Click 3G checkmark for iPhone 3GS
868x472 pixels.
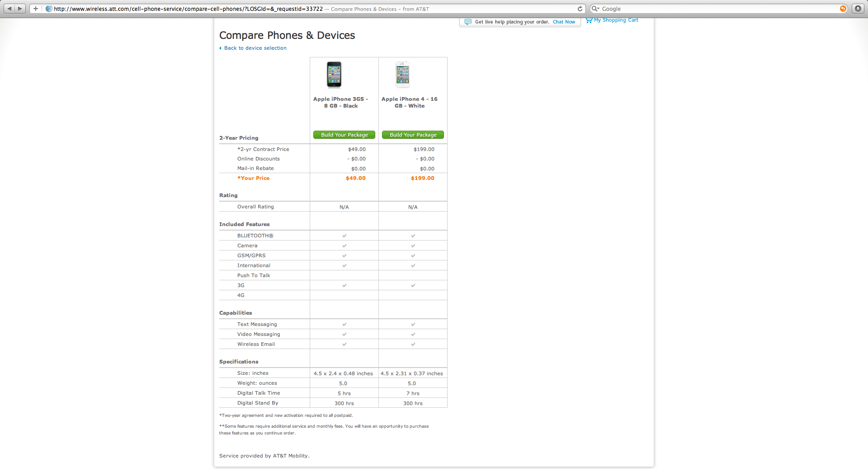click(344, 285)
